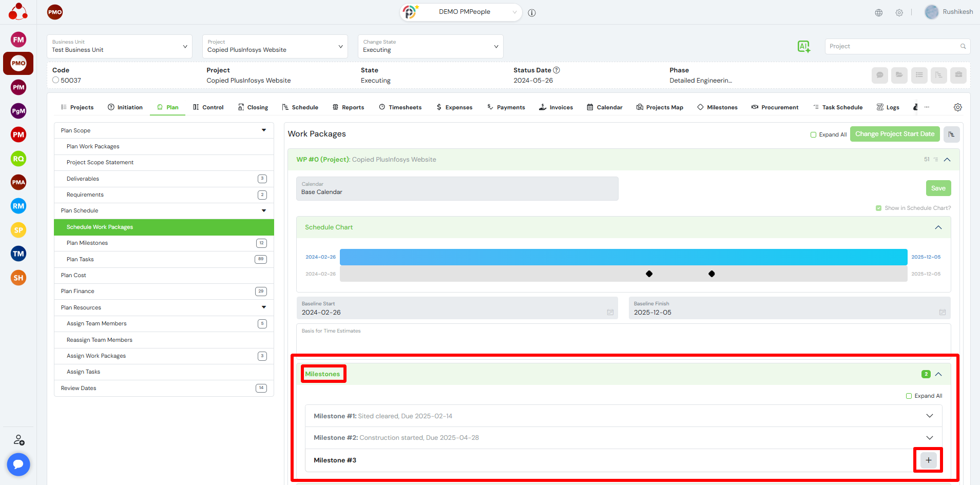
Task: Toggle Show in Schedule Chart checkbox
Action: (x=878, y=208)
